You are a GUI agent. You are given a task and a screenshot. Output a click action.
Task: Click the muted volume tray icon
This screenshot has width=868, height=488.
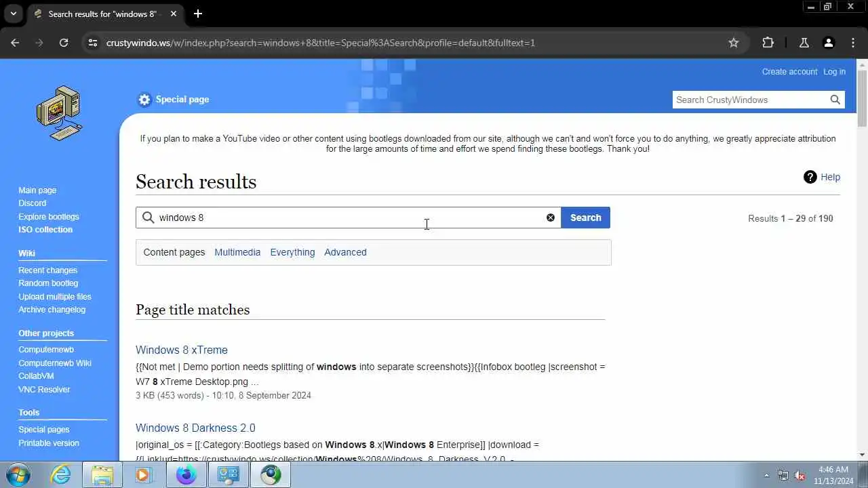coord(800,476)
